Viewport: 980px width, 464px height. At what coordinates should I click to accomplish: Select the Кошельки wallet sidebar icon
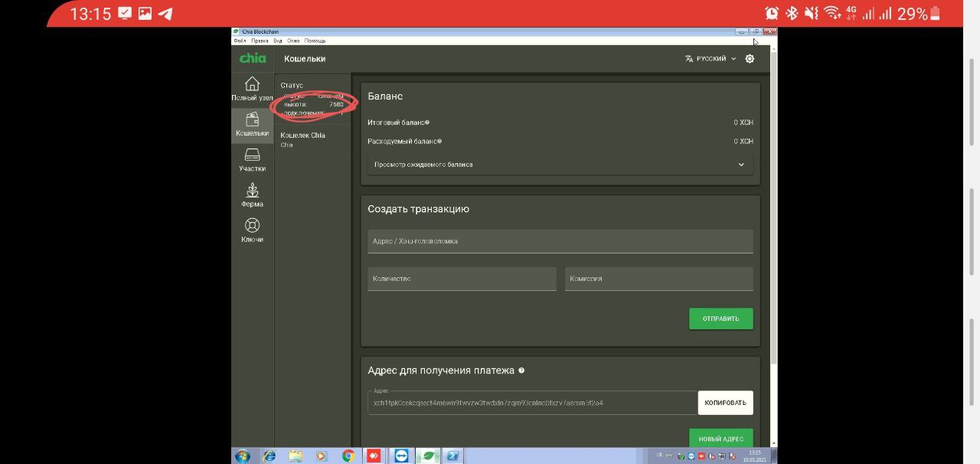pos(252,125)
